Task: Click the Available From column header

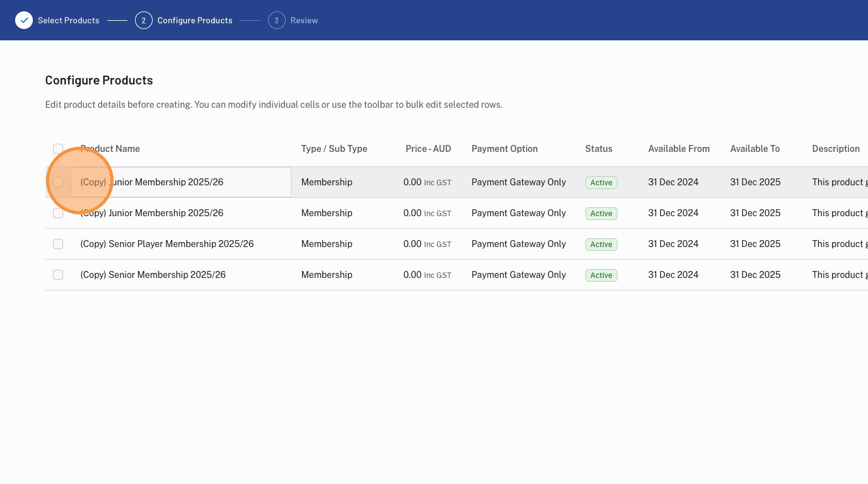Action: (679, 149)
